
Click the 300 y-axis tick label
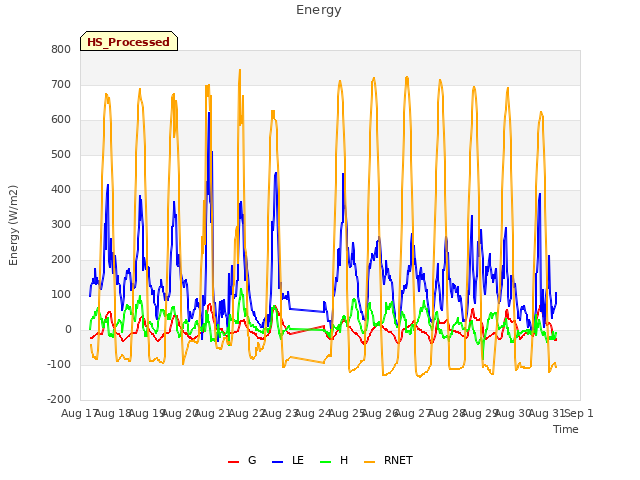[61, 224]
